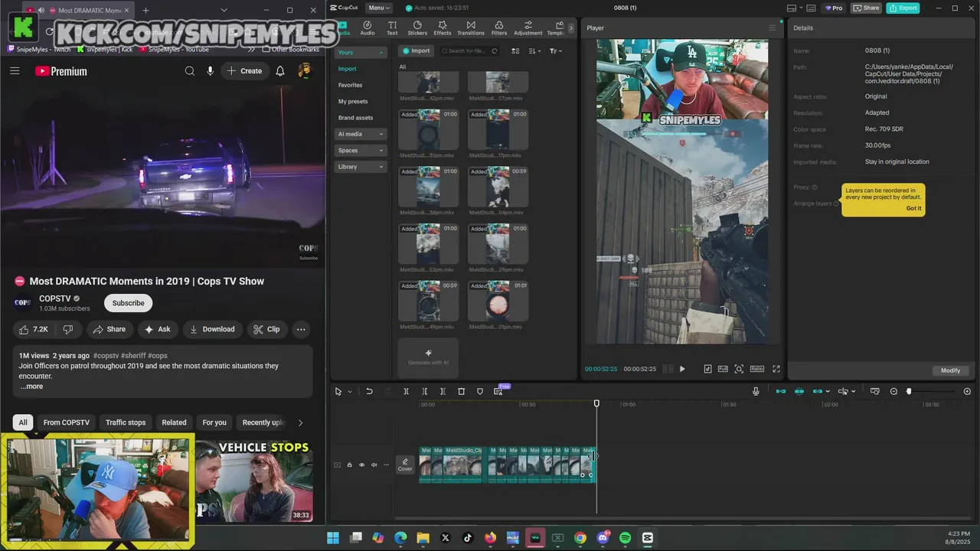Select Import in media sidebar

click(348, 69)
